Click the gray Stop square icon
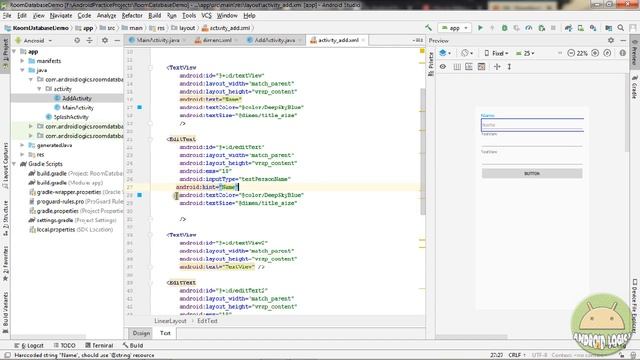This screenshot has width=640, height=360. pos(553,28)
